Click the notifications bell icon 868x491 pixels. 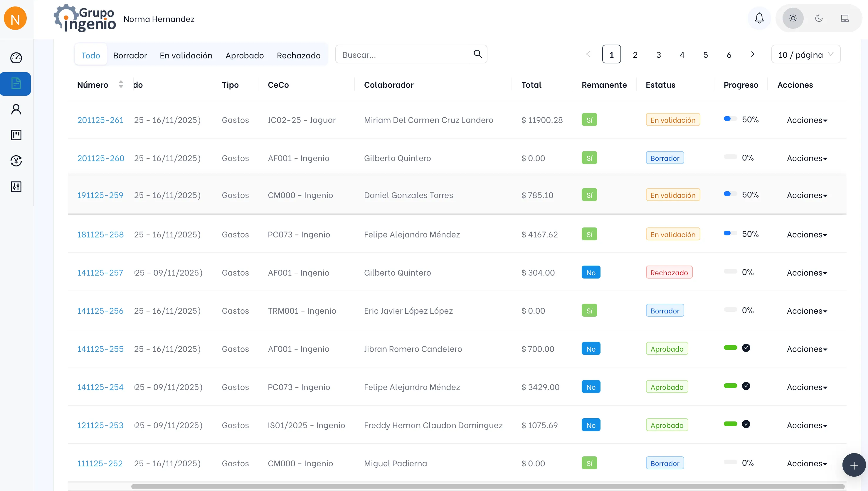coord(759,18)
